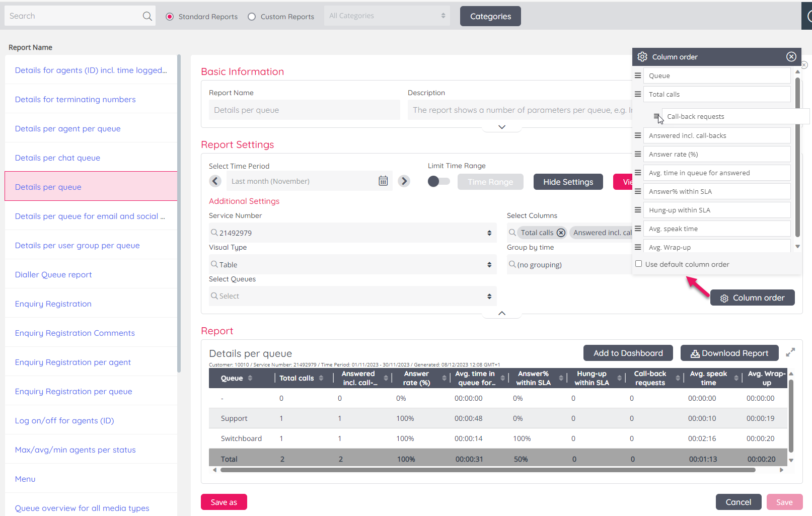812x516 pixels.
Task: Go to previous time period arrow
Action: tap(215, 181)
